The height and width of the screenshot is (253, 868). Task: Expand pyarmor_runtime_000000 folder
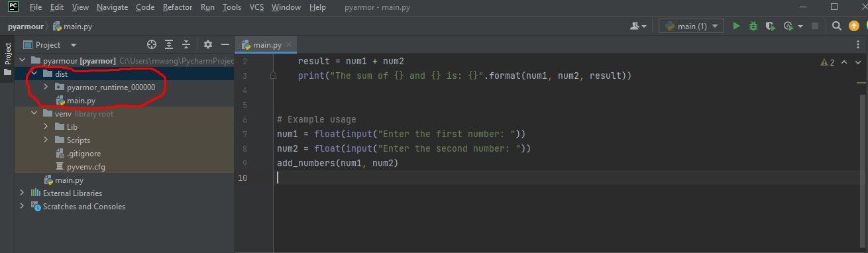coord(45,87)
